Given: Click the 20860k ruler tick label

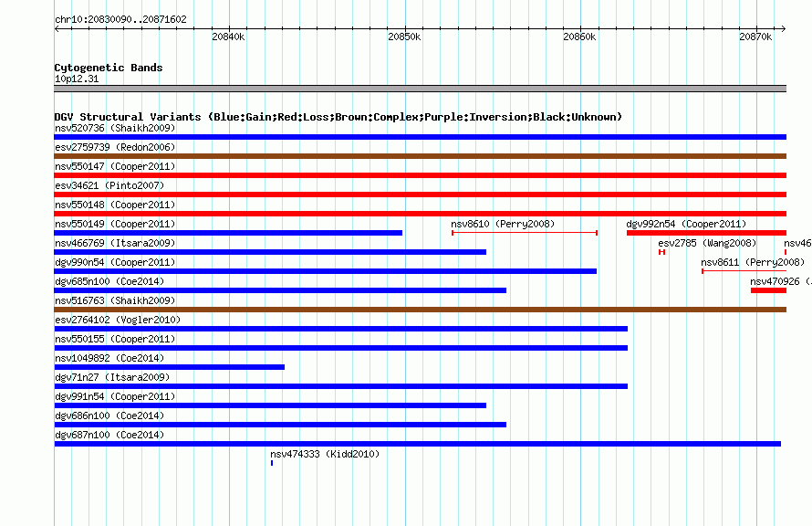Looking at the screenshot, I should pos(579,37).
